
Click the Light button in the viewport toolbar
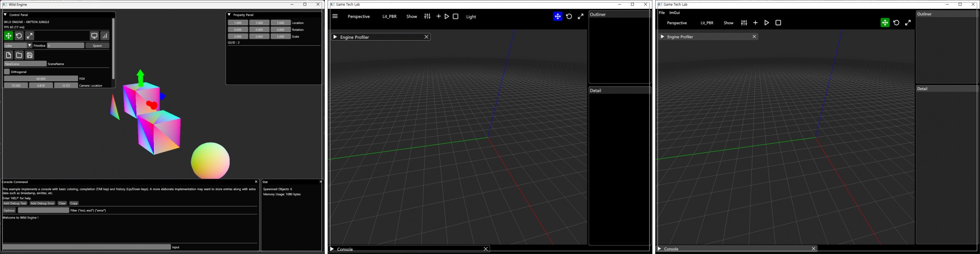click(x=471, y=17)
